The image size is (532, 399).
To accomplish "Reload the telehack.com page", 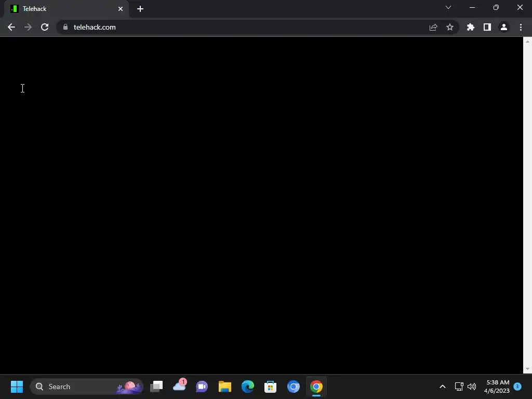I will pyautogui.click(x=45, y=27).
